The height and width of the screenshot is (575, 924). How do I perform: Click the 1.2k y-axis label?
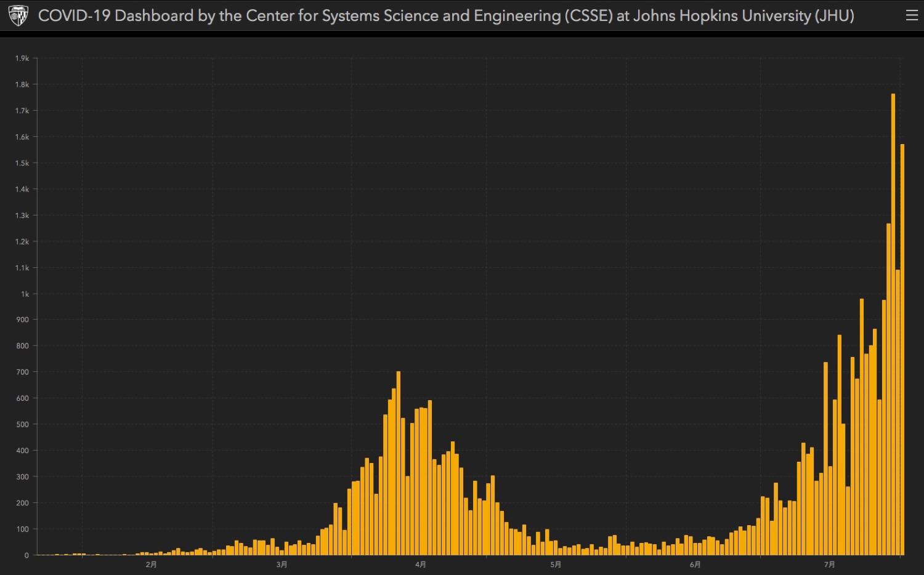click(22, 241)
